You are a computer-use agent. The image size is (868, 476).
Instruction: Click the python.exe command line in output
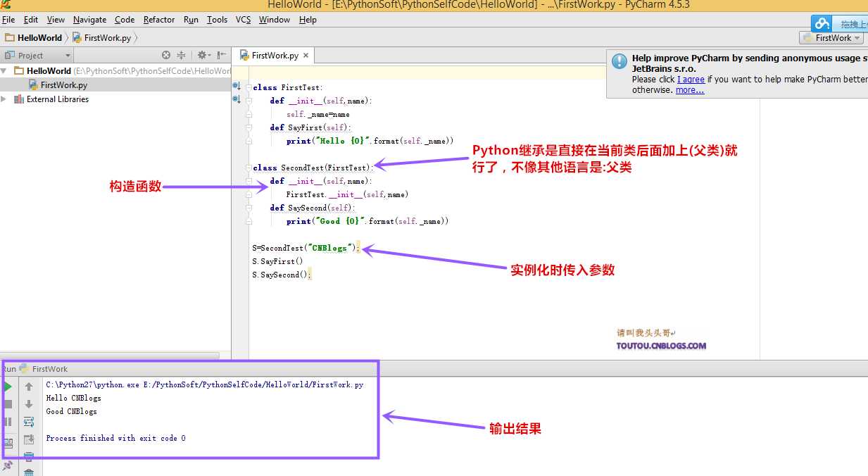click(x=204, y=384)
